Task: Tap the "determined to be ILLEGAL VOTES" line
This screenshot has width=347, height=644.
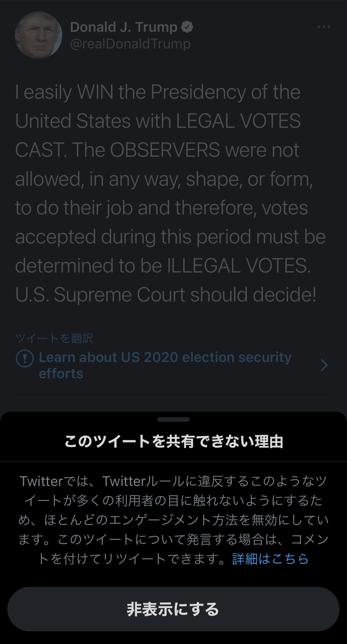Action: point(163,265)
